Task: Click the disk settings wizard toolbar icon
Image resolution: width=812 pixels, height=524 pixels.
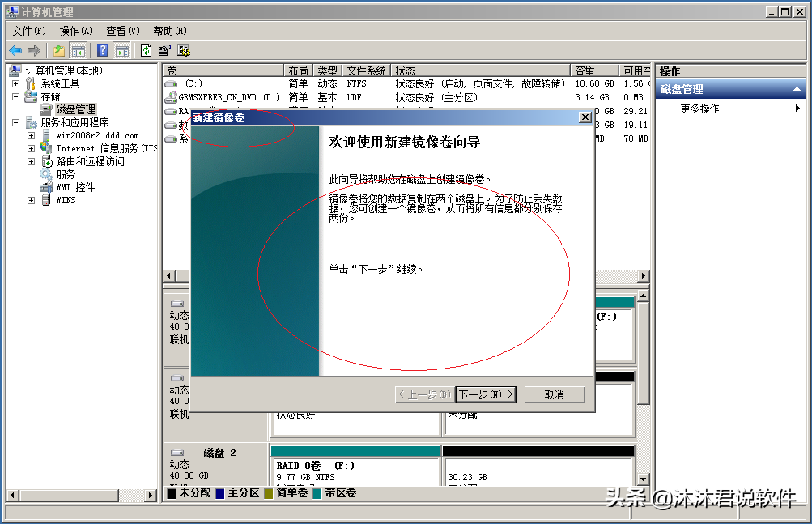Action: tap(184, 50)
